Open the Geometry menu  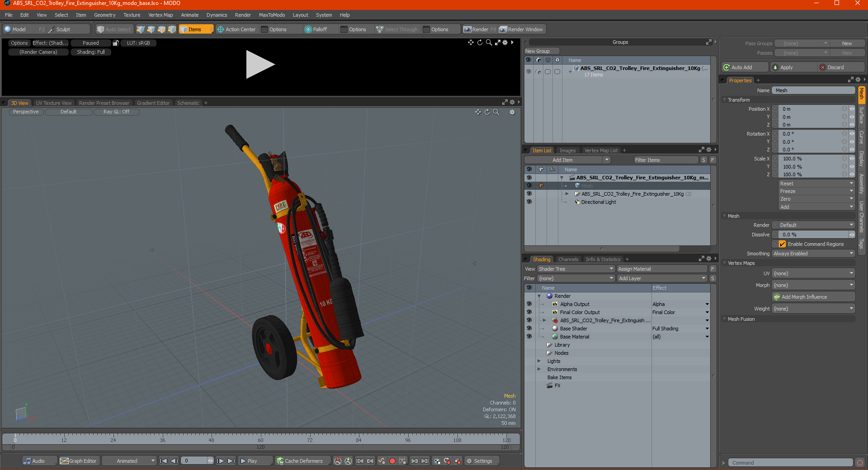coord(104,15)
